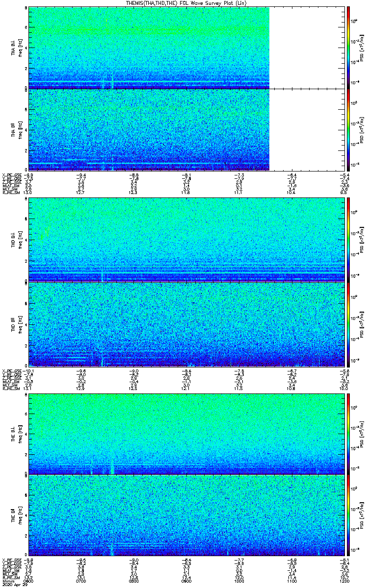
Task: Click THA panel's R_RE_SM row label
Action: (11, 193)
